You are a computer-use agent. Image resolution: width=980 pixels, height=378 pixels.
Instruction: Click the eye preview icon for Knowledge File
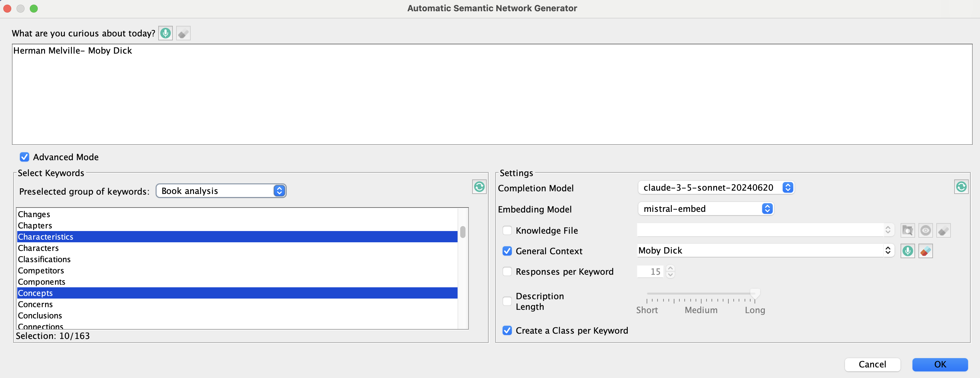[925, 230]
